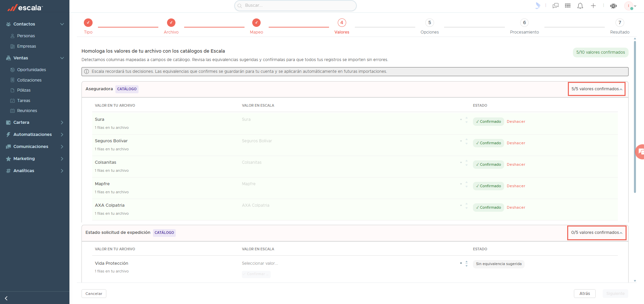Click the Tareas checklist icon
The image size is (644, 304).
pyautogui.click(x=12, y=101)
